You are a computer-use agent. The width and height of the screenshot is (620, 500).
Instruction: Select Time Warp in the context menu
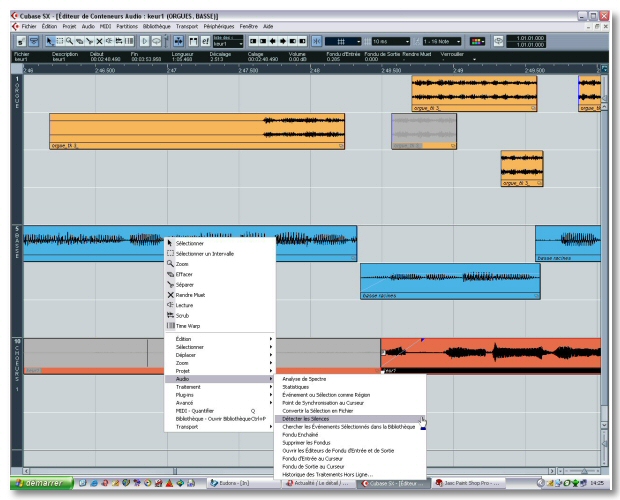[220, 326]
